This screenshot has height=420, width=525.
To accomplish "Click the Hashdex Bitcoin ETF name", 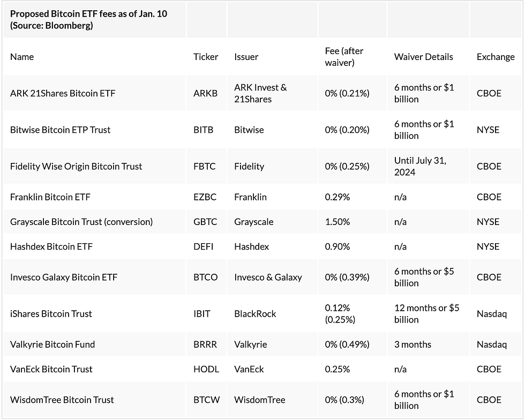I will click(x=51, y=246).
